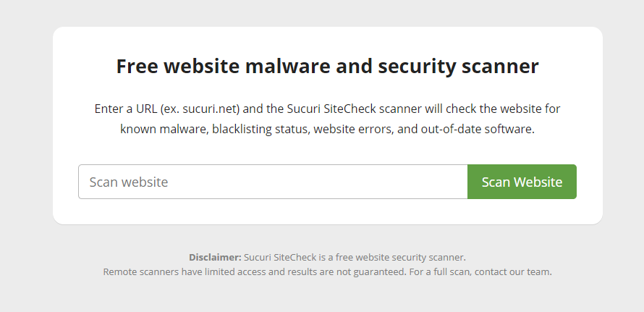Select the sucuri.net example text
This screenshot has height=312, width=644.
click(210, 109)
